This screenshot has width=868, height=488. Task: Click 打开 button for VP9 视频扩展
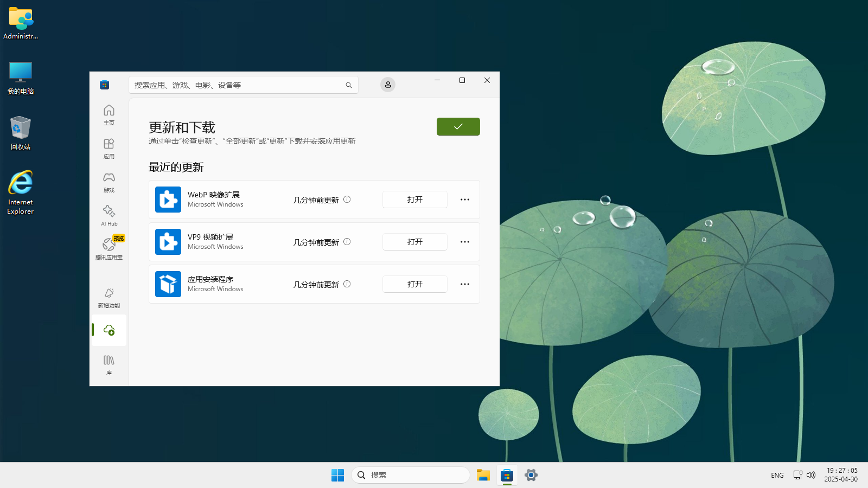point(415,242)
